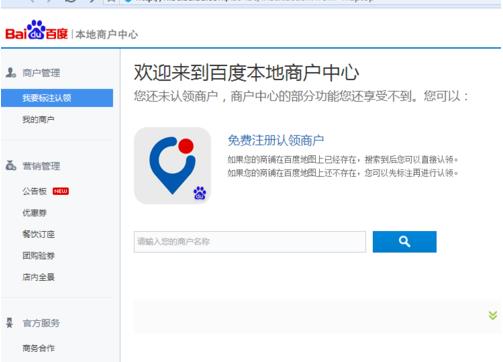Open 优惠券 in the sidebar
This screenshot has width=503, height=362.
click(x=34, y=213)
